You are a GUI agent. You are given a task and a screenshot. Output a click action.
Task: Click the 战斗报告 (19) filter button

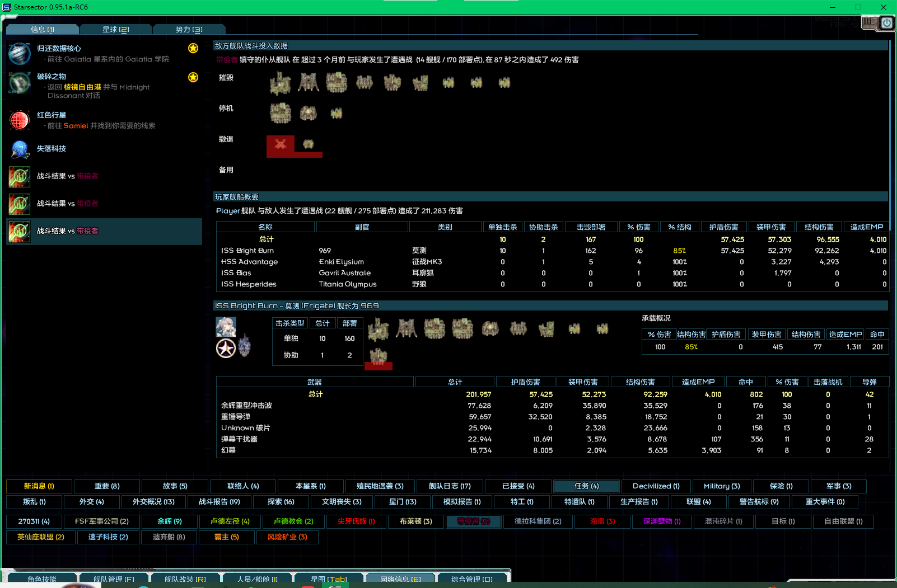coord(219,502)
